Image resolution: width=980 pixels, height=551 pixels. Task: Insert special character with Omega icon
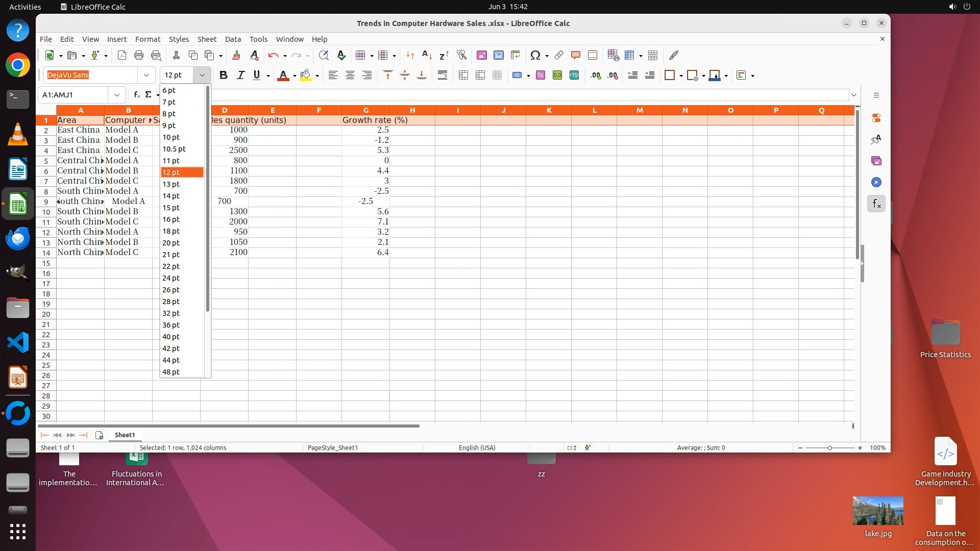[534, 55]
